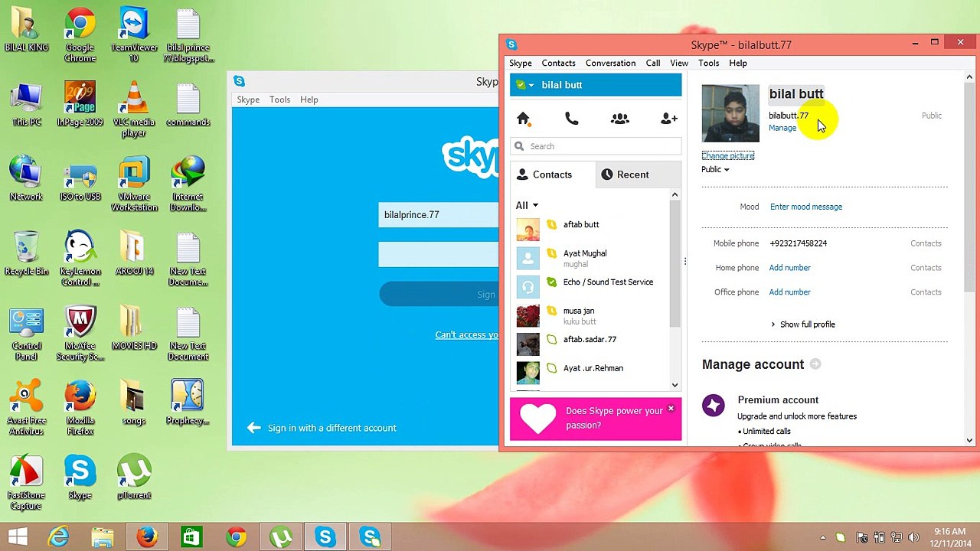The width and height of the screenshot is (980, 551).
Task: Click the Change picture link
Action: pyautogui.click(x=728, y=156)
